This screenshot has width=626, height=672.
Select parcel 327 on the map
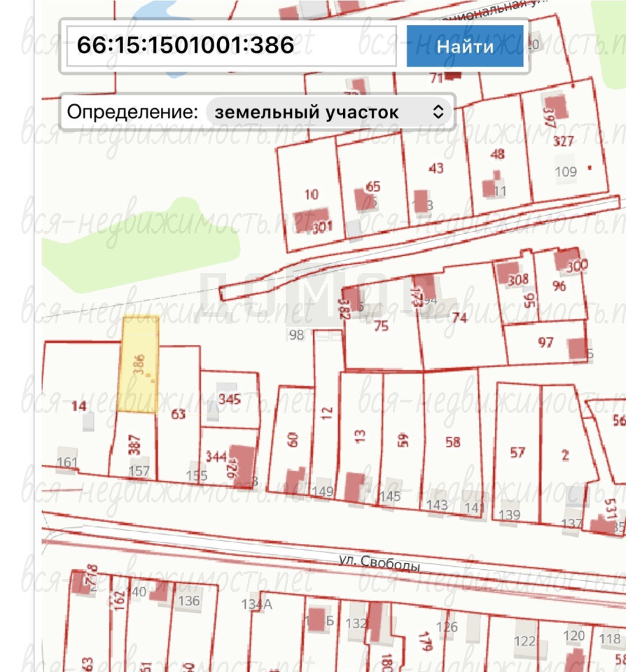tap(563, 141)
